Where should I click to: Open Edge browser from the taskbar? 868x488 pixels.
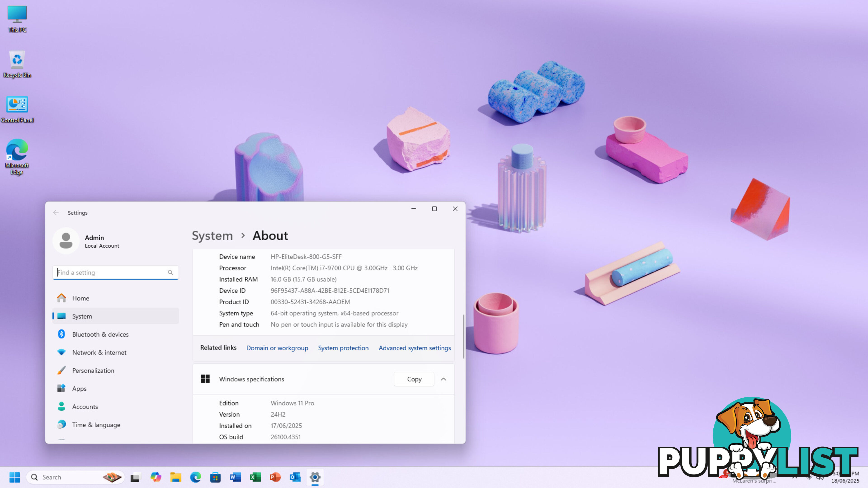pyautogui.click(x=196, y=477)
